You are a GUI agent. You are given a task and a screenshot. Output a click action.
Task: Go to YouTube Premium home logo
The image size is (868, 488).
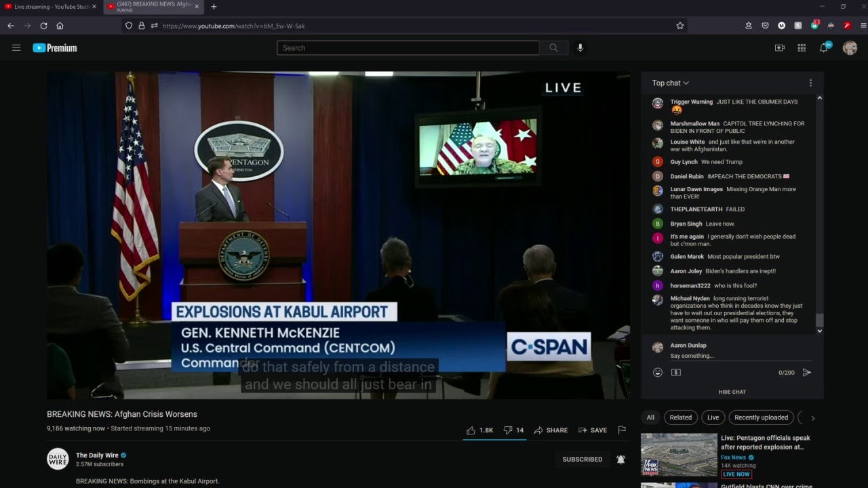(x=55, y=48)
